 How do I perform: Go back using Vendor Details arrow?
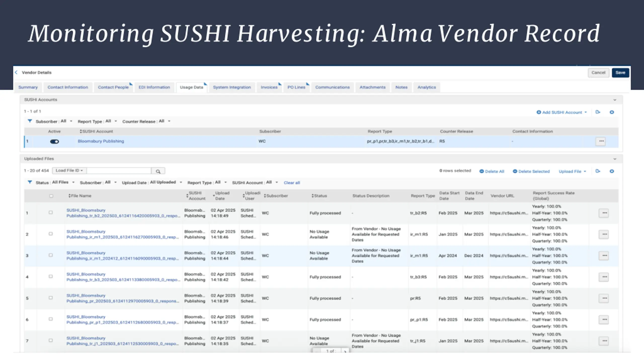(16, 72)
